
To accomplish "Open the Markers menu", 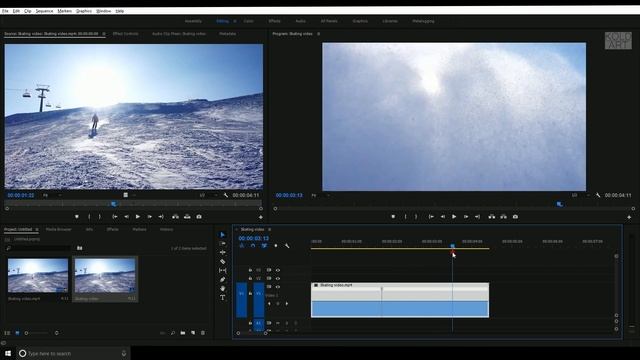I will (x=64, y=11).
